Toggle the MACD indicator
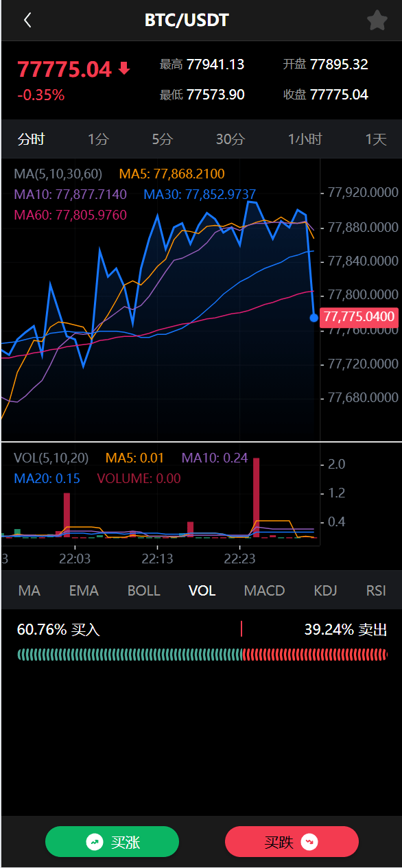 point(264,591)
